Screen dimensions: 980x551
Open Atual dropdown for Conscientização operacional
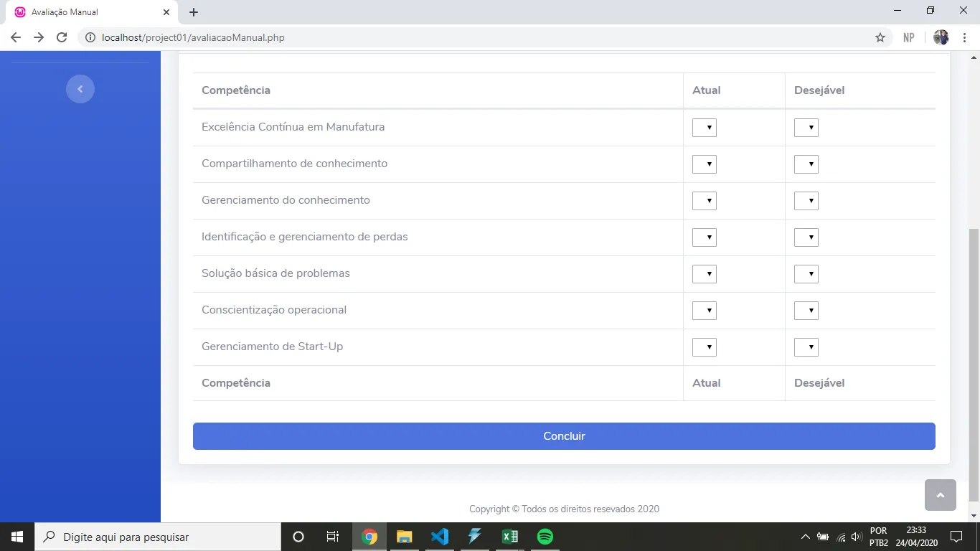click(x=705, y=311)
